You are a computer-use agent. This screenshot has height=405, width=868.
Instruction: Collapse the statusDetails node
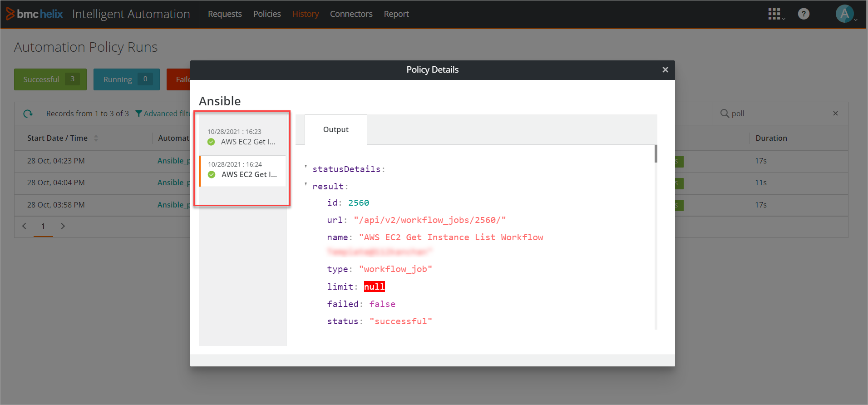click(306, 167)
